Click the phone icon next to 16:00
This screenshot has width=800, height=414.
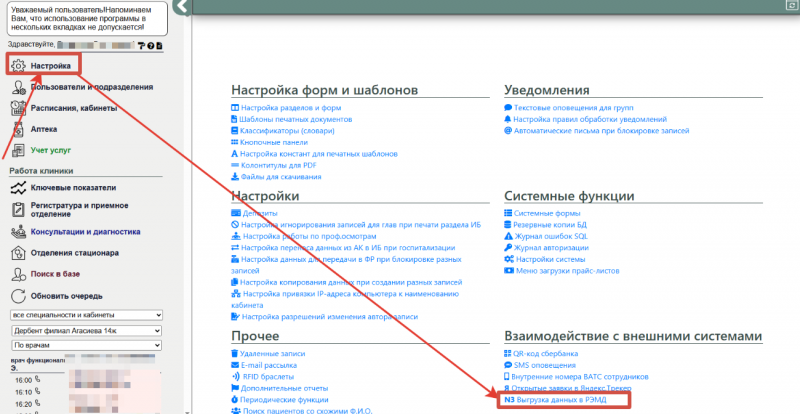tap(37, 379)
